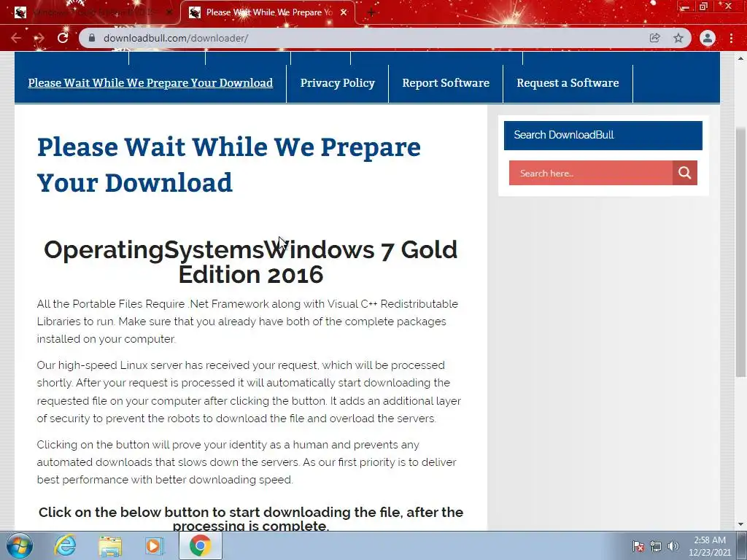Click the Chrome taskbar icon
747x560 pixels.
point(200,545)
